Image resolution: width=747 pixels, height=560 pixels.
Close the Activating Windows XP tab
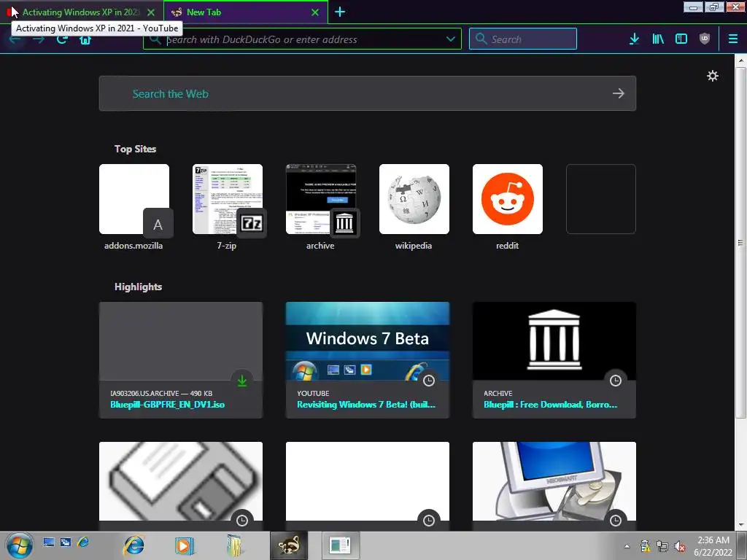[151, 12]
